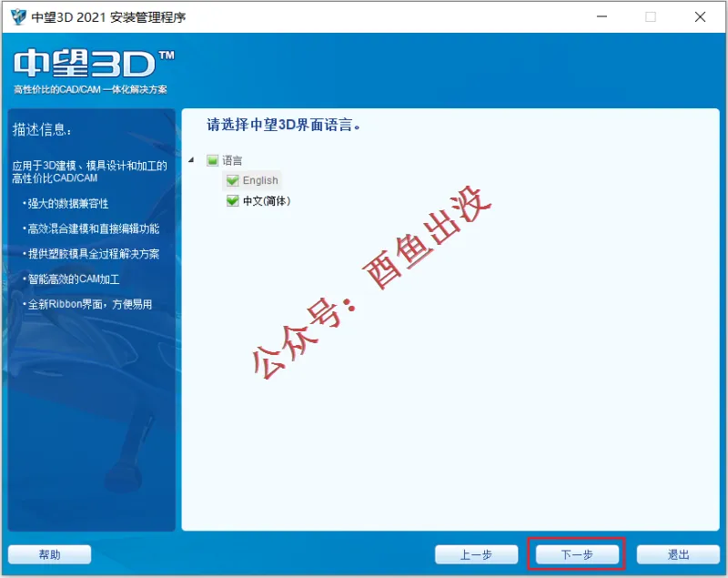Exit installer via 退出 button
This screenshot has height=578, width=728.
(678, 554)
